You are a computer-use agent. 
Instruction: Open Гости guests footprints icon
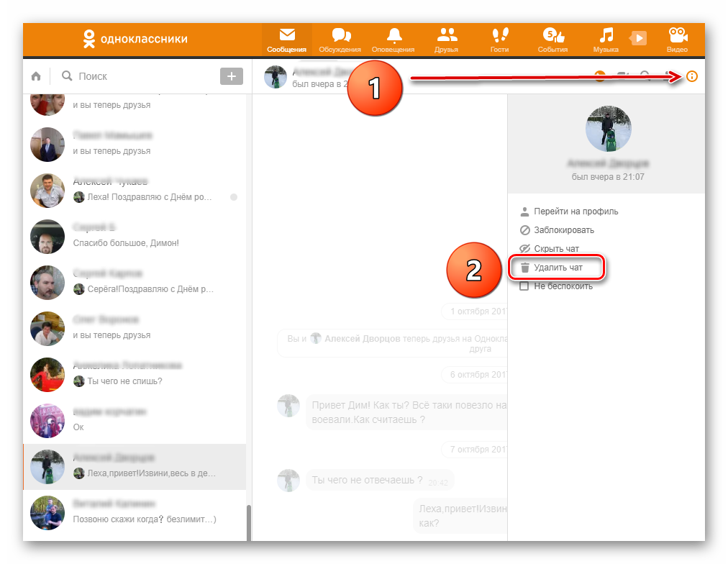(499, 40)
